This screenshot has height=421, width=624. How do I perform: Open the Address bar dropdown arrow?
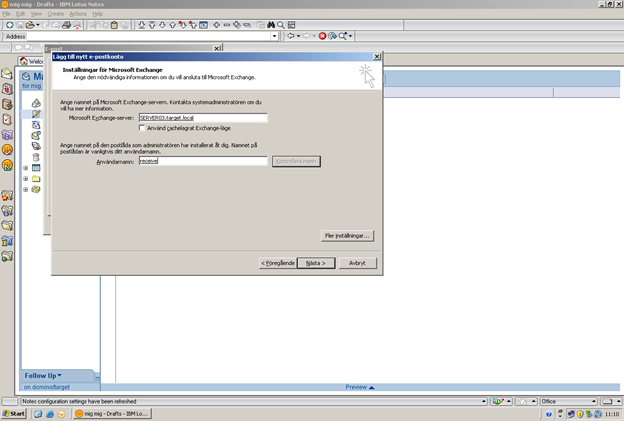274,36
